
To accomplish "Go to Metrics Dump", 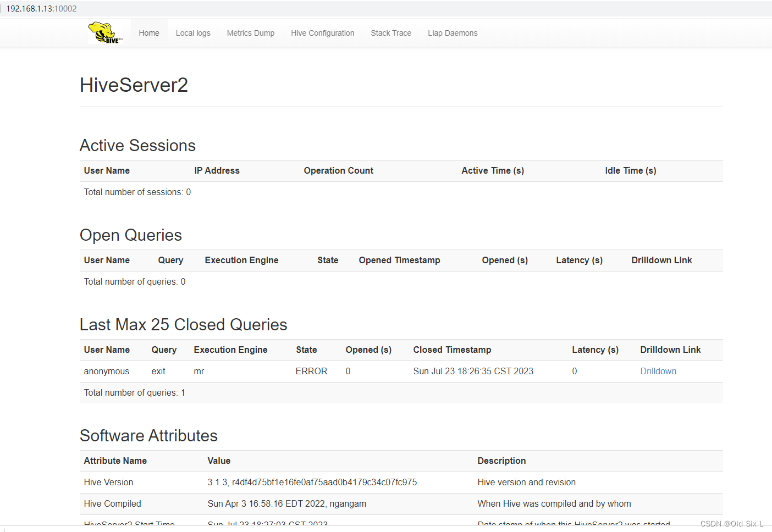I will point(251,33).
